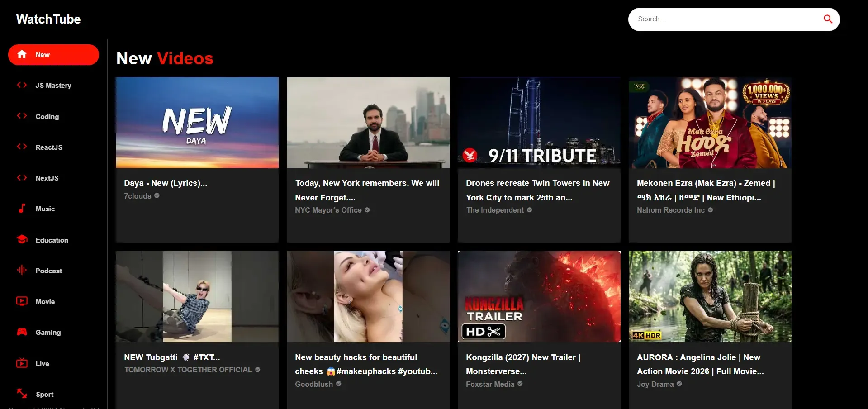Click the Movie screen icon
Viewport: 868px width, 409px height.
22,301
